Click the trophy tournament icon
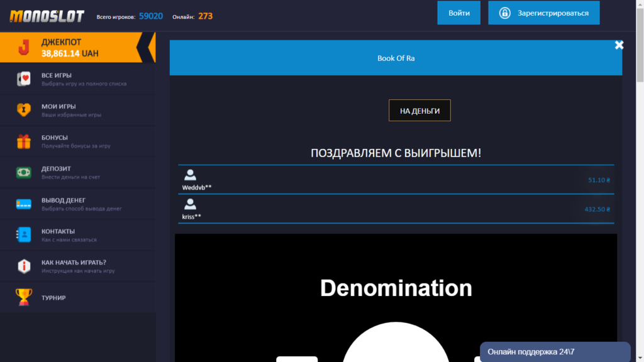Viewport: 644px width, 362px height. (24, 297)
